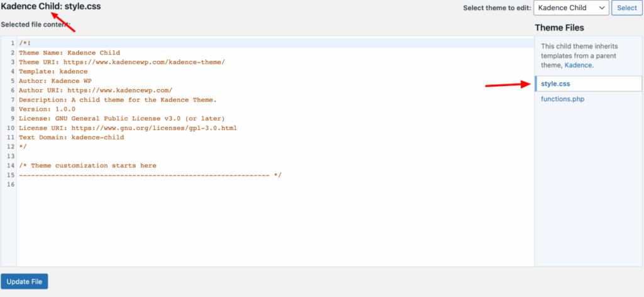
Task: Click the closing '*/' on line 12
Action: click(x=23, y=147)
